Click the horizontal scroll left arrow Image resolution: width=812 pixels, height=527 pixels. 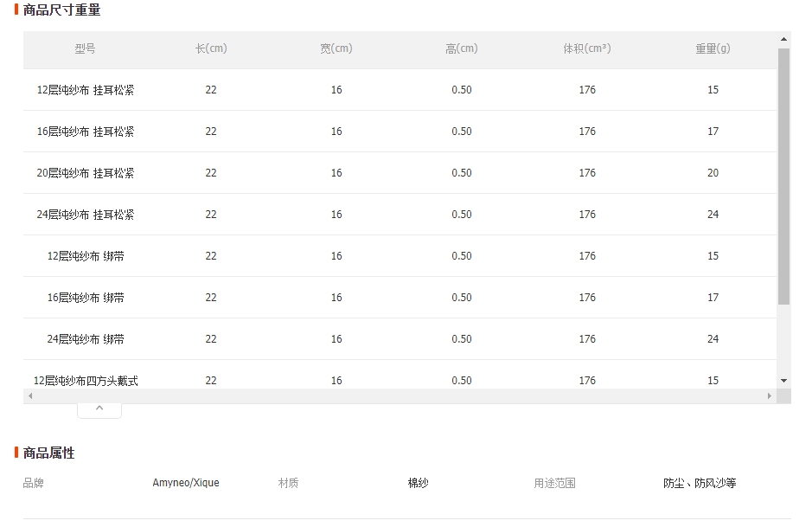click(x=30, y=395)
